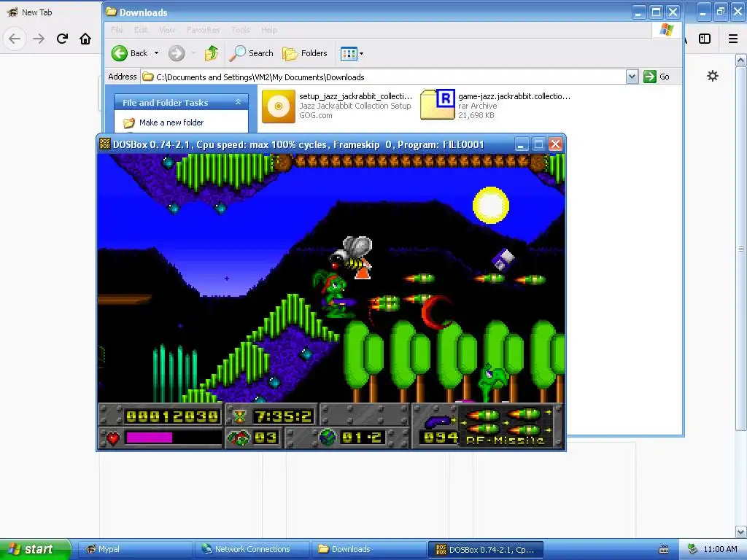
Task: Open the File menu in Downloads
Action: point(117,30)
